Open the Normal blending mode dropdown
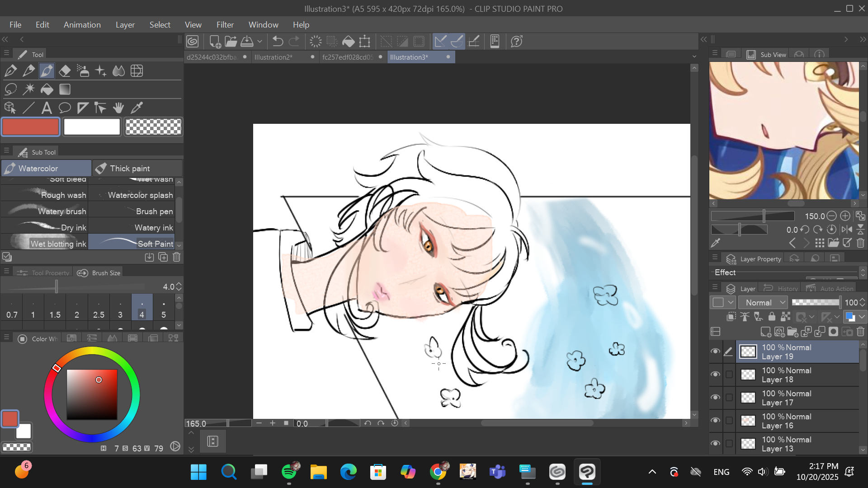 pos(763,303)
